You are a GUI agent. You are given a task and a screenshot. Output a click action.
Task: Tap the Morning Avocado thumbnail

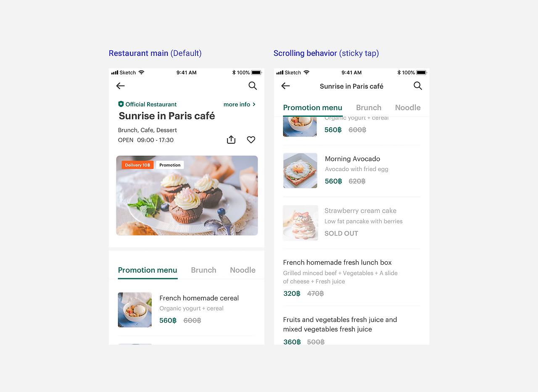(x=300, y=170)
